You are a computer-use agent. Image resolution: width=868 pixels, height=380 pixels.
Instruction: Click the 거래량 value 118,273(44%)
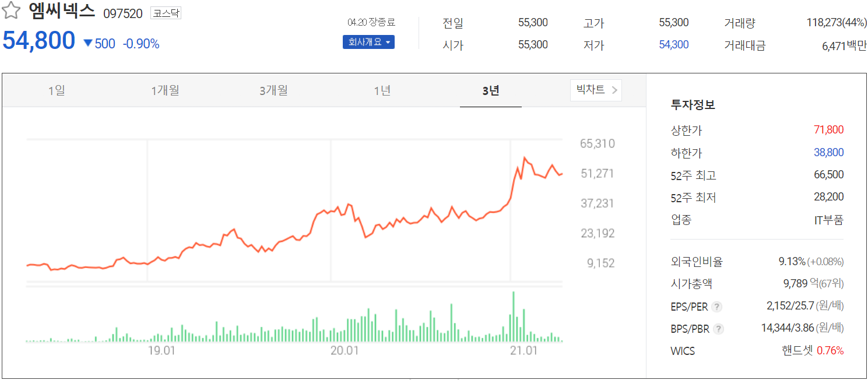click(x=837, y=23)
